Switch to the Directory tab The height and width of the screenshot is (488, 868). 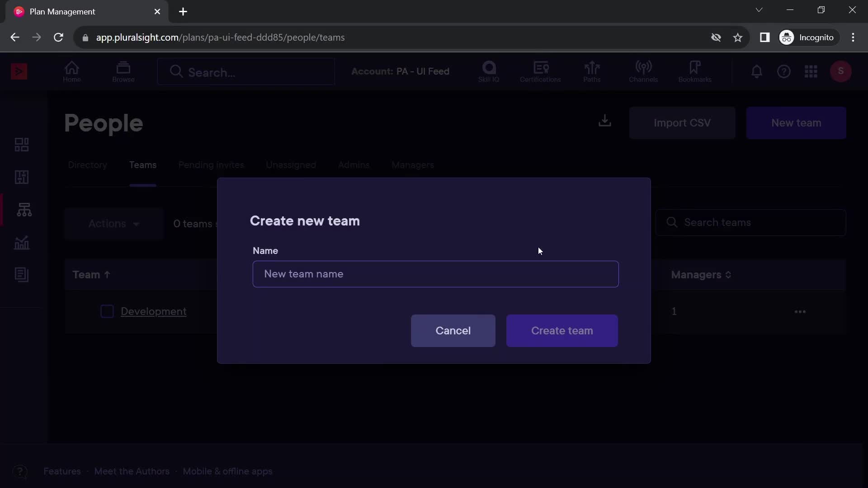pos(87,165)
